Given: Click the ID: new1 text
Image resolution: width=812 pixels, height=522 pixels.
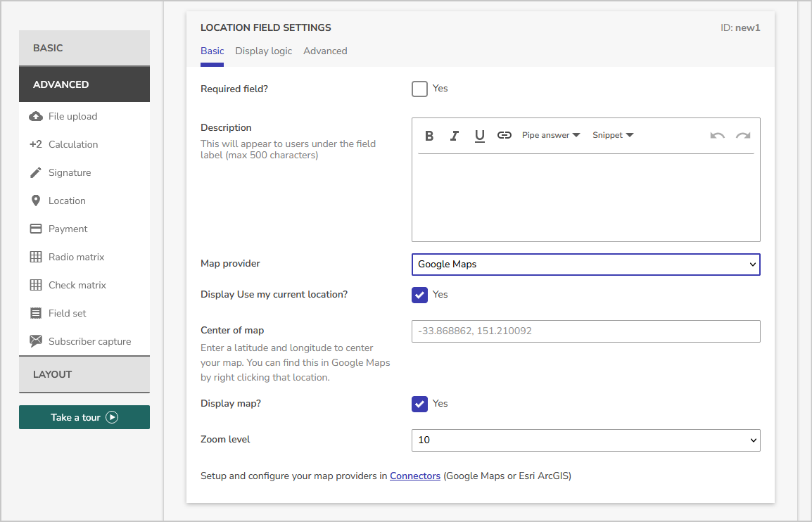Looking at the screenshot, I should click(x=740, y=28).
